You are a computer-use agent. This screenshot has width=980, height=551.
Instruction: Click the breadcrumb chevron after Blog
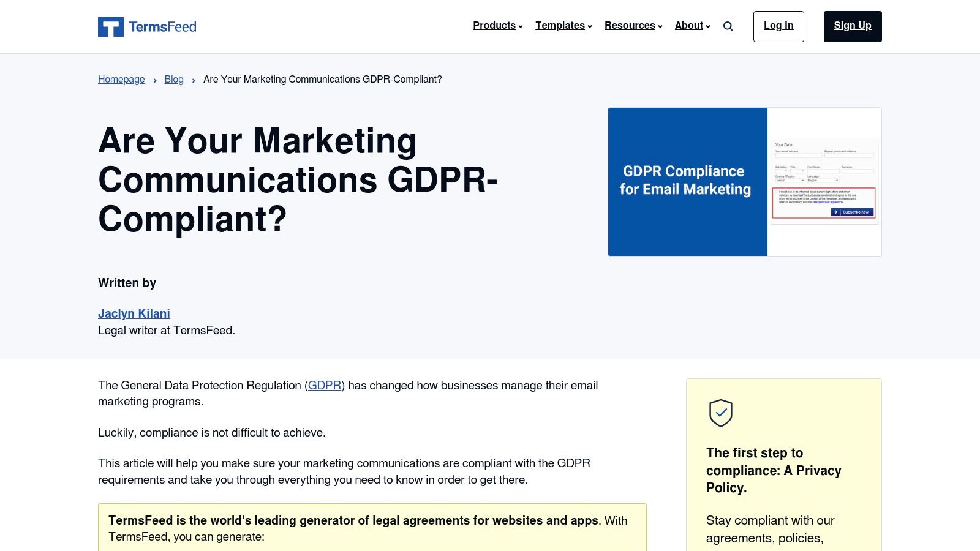pyautogui.click(x=194, y=80)
